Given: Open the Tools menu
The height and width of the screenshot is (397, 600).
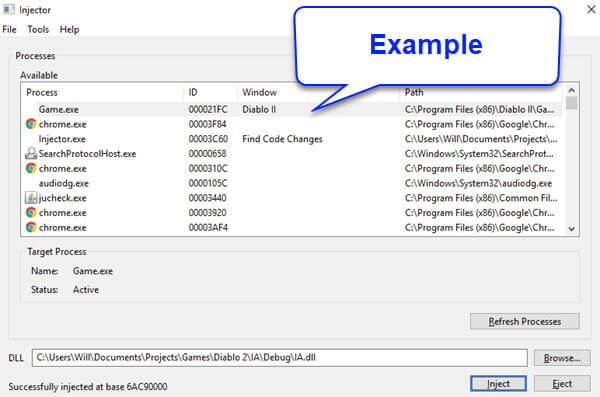Looking at the screenshot, I should point(38,29).
